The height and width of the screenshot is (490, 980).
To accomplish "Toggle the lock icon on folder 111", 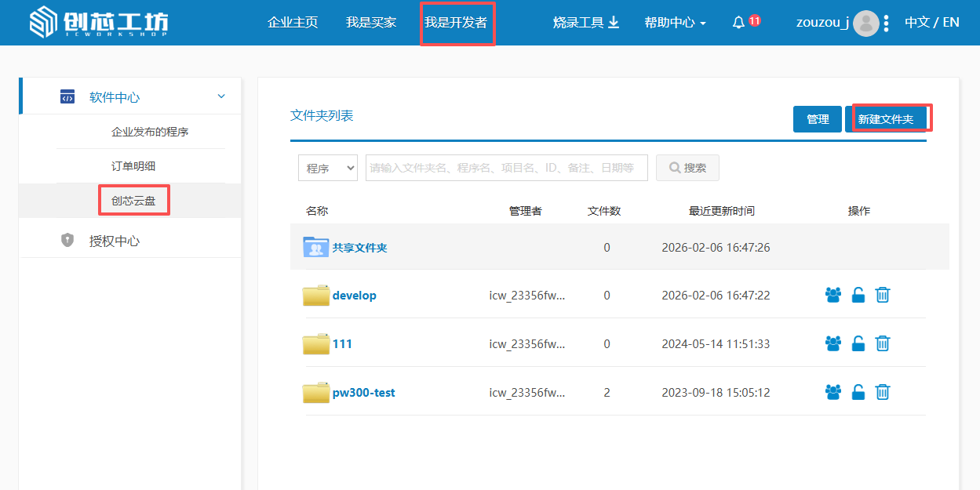I will 858,343.
